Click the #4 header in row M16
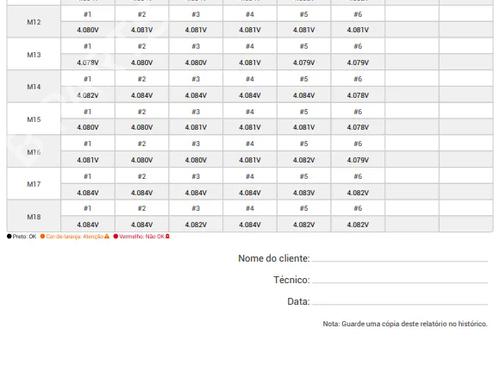500x375 pixels. tap(250, 144)
